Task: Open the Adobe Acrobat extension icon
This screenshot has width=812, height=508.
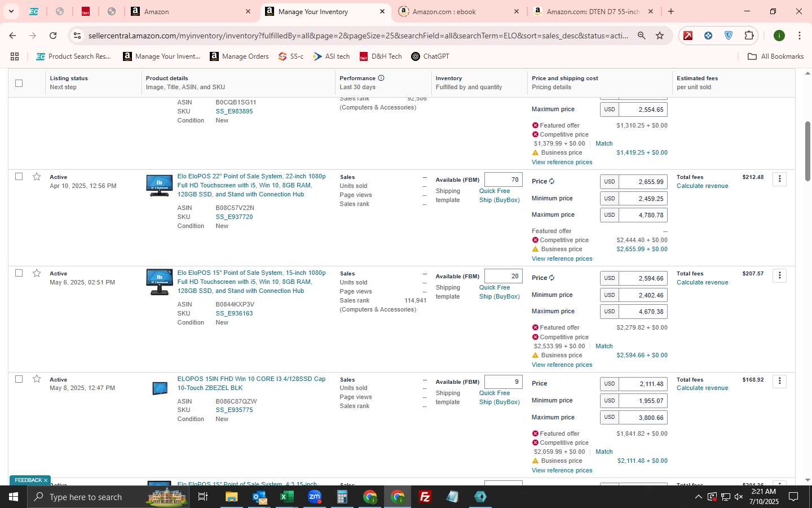Action: coord(688,36)
